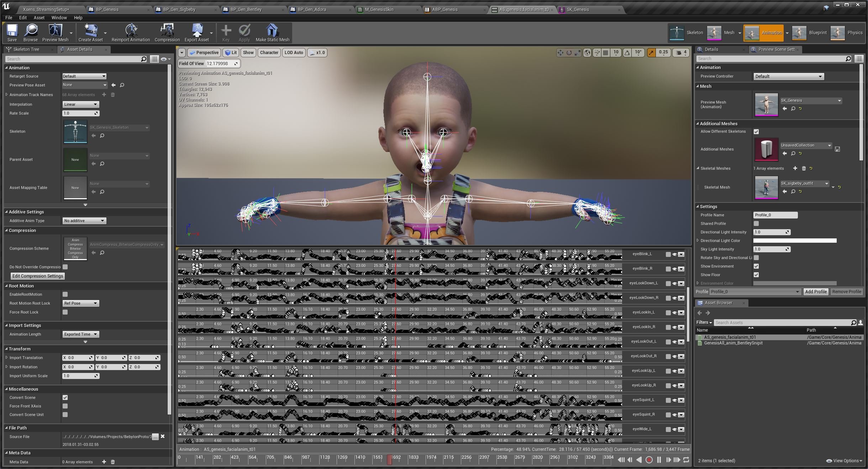This screenshot has width=868, height=469.
Task: Save the current animation asset
Action: pos(12,32)
